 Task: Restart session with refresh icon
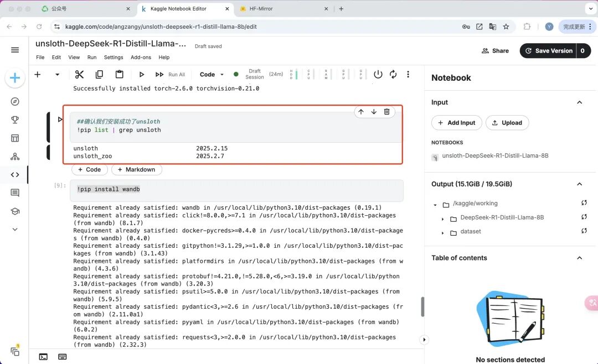point(393,74)
